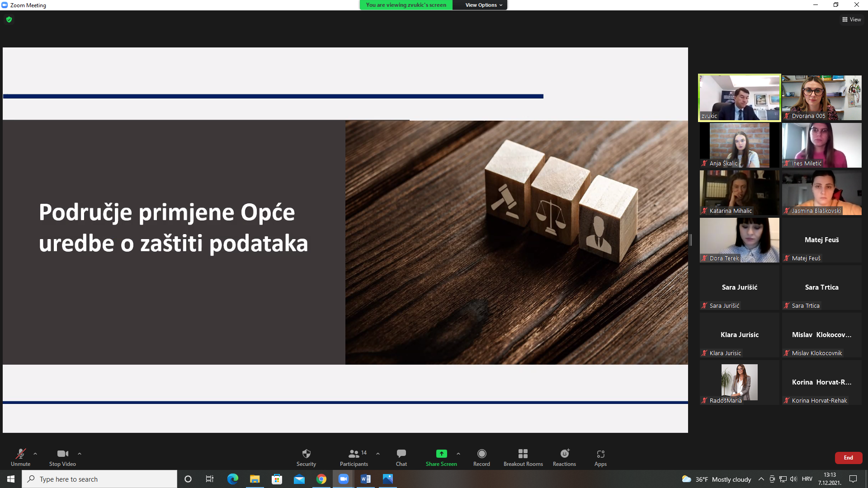The height and width of the screenshot is (488, 868).
Task: Select Sara Trtica participant tile
Action: (822, 287)
